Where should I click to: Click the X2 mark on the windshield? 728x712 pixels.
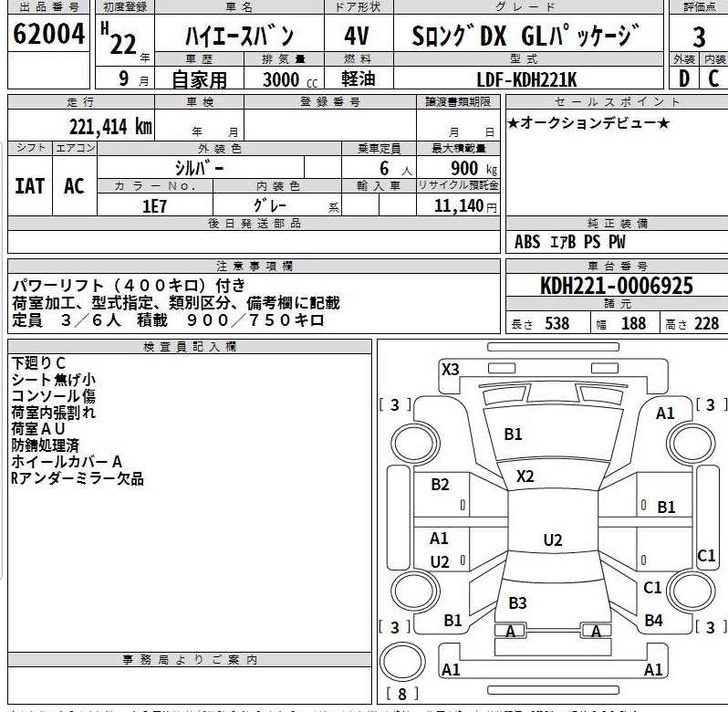click(x=525, y=476)
